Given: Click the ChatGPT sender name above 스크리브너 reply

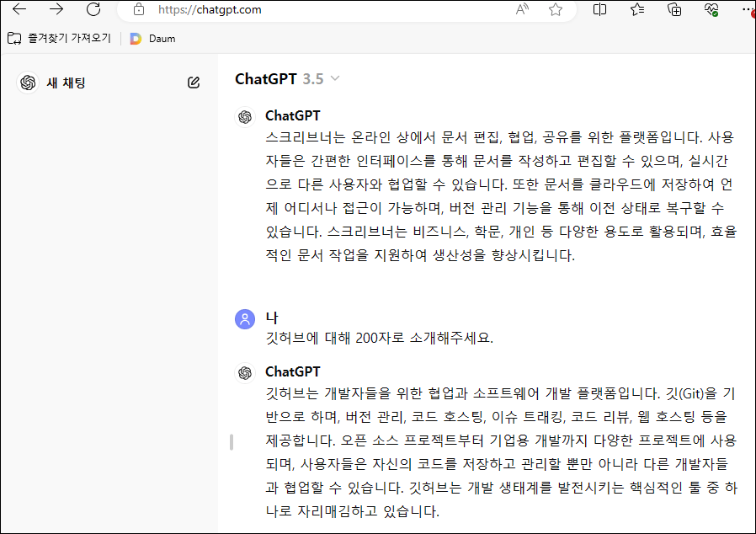Looking at the screenshot, I should [x=293, y=115].
